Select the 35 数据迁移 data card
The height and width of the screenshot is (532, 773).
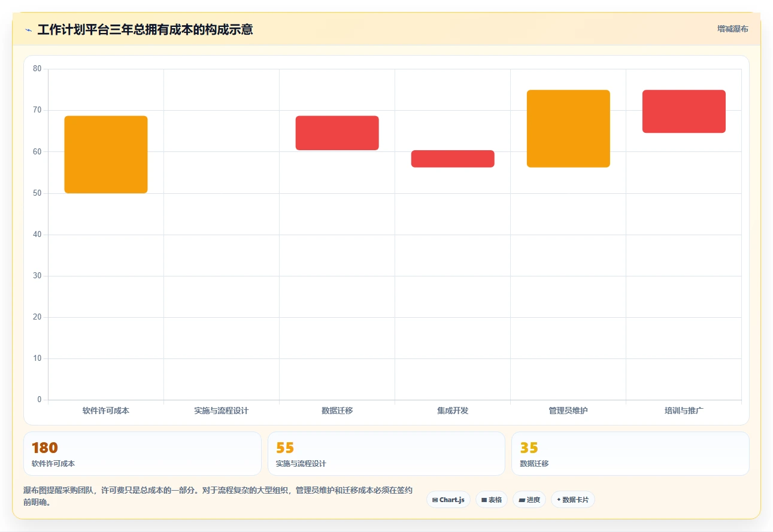tap(630, 454)
